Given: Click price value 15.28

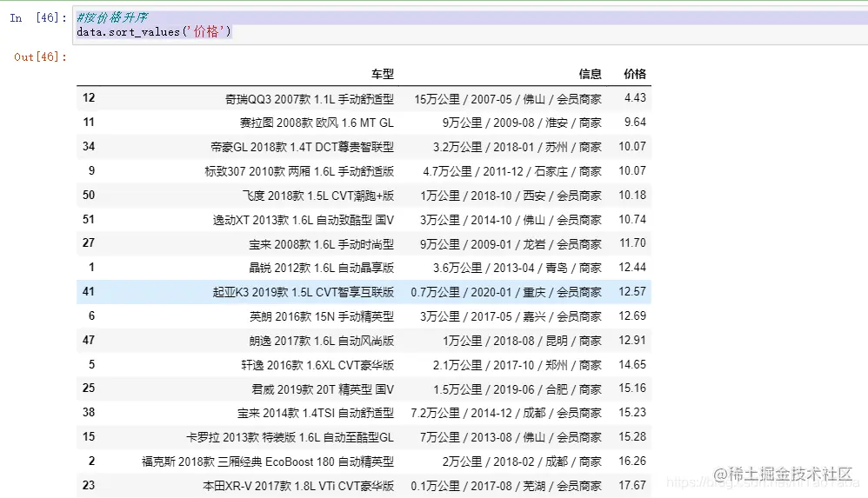Looking at the screenshot, I should [632, 436].
